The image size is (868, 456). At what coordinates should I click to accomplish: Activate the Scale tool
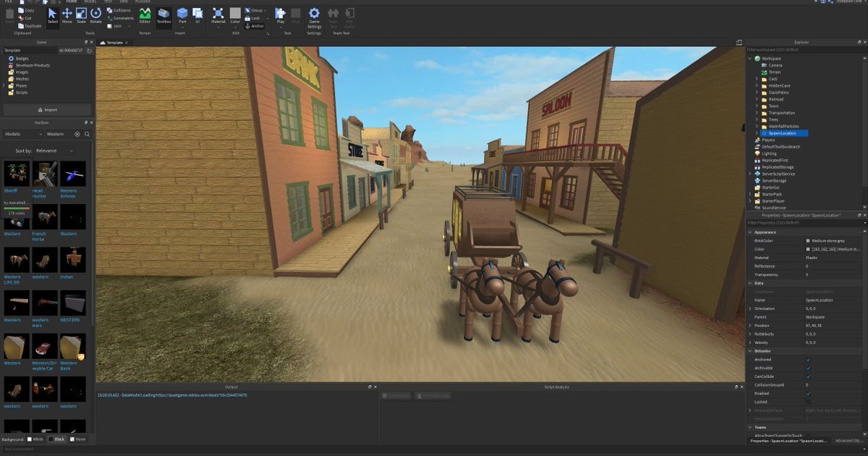[x=81, y=15]
